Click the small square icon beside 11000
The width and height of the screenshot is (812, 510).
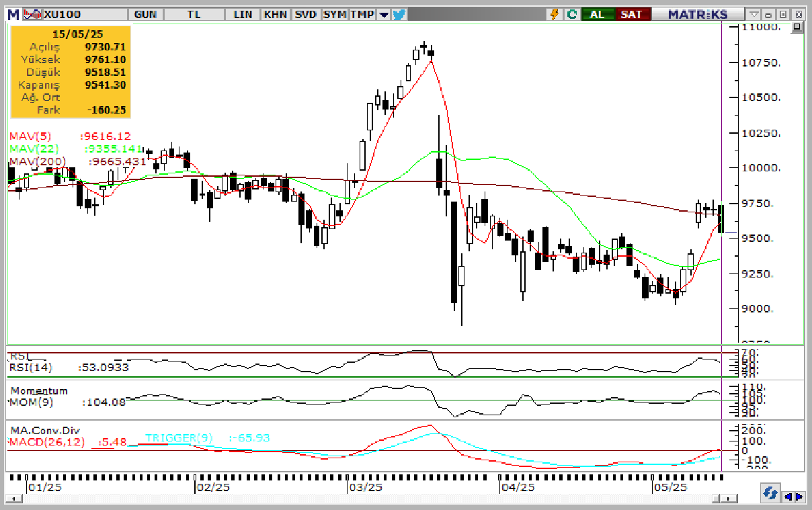coord(797,28)
